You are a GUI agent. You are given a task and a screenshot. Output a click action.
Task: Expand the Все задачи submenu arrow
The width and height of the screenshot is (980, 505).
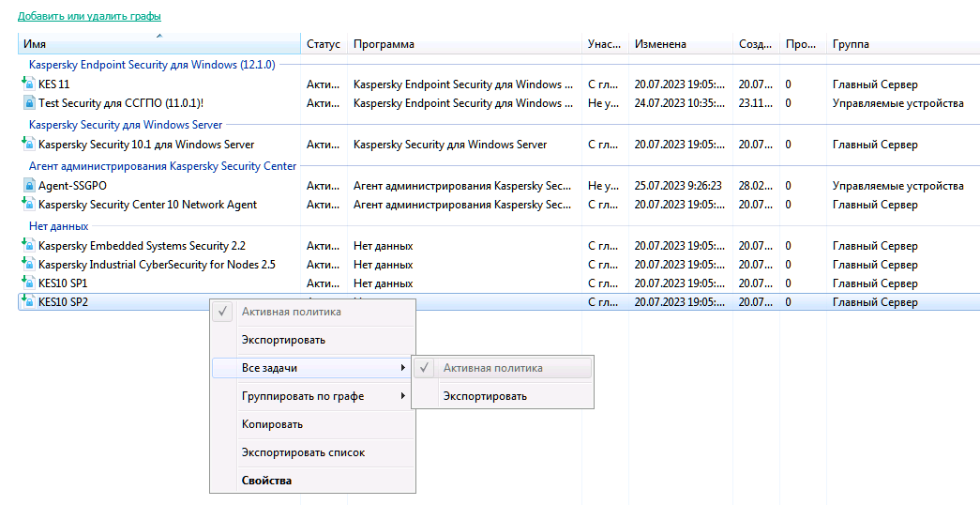(403, 368)
